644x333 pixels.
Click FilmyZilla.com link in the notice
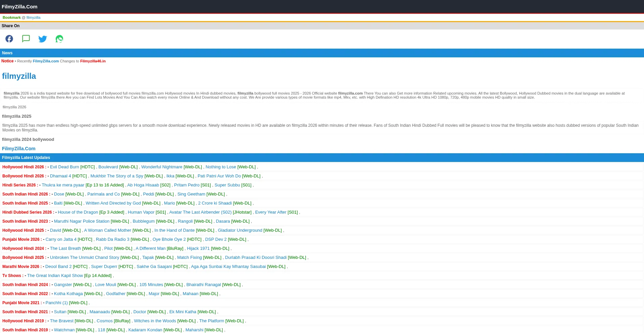pyautogui.click(x=46, y=61)
